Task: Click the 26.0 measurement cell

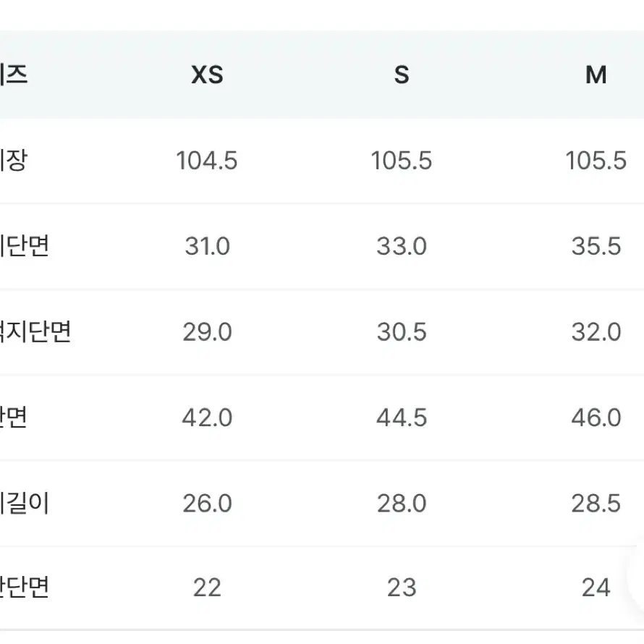Action: point(207,504)
